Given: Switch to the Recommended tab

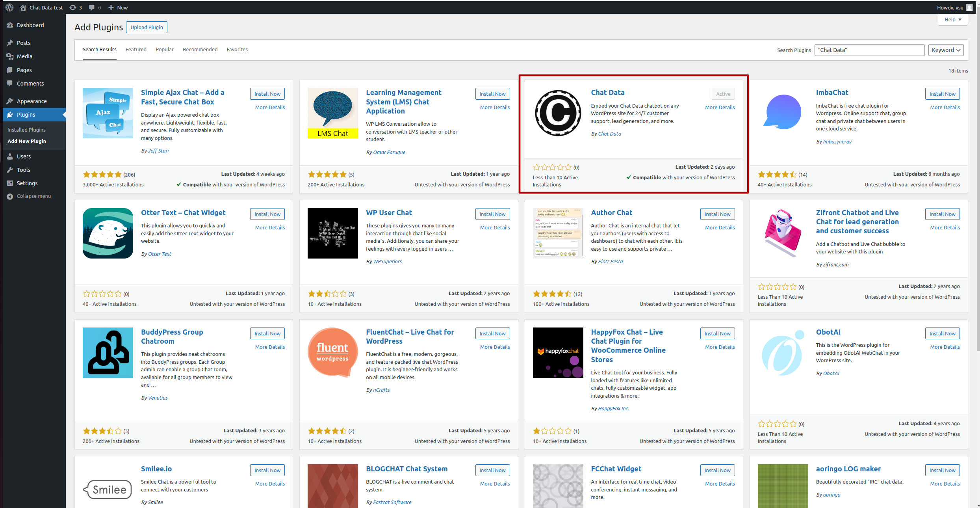Looking at the screenshot, I should click(x=200, y=50).
